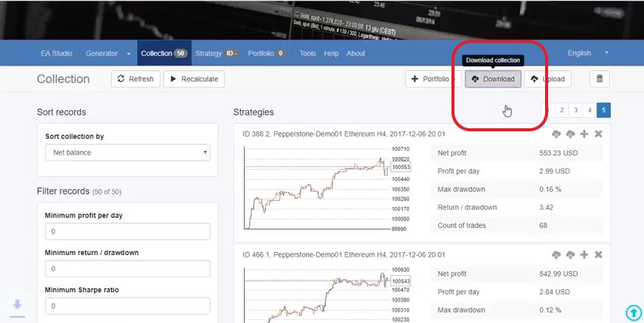Go to strategies page 4

point(590,110)
